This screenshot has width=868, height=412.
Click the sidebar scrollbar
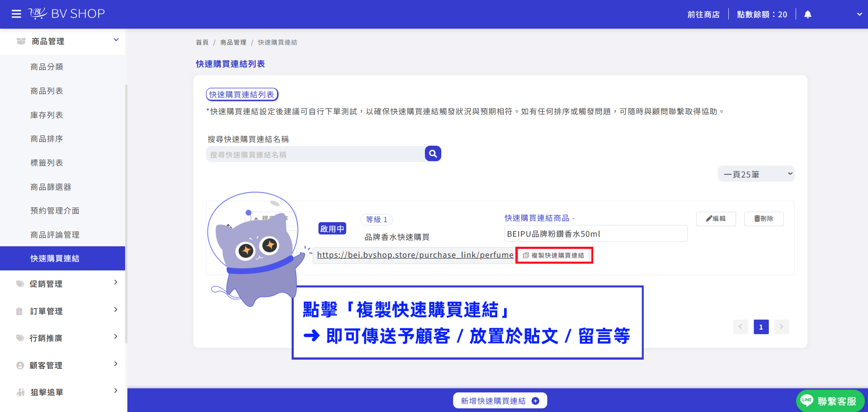click(x=126, y=213)
